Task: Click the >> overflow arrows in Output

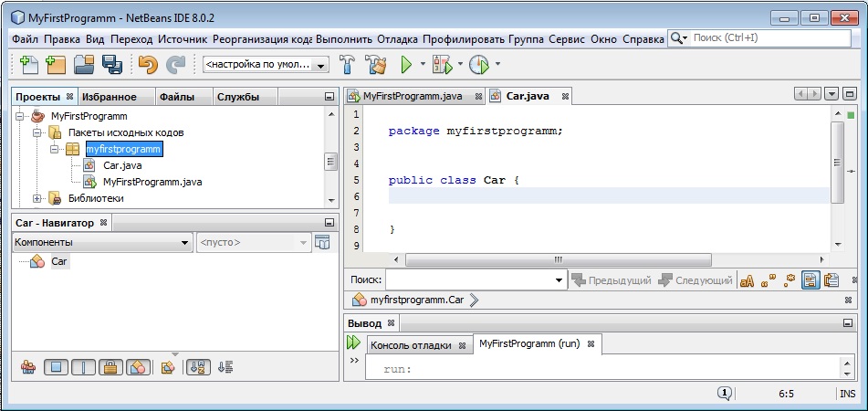Action: [354, 360]
